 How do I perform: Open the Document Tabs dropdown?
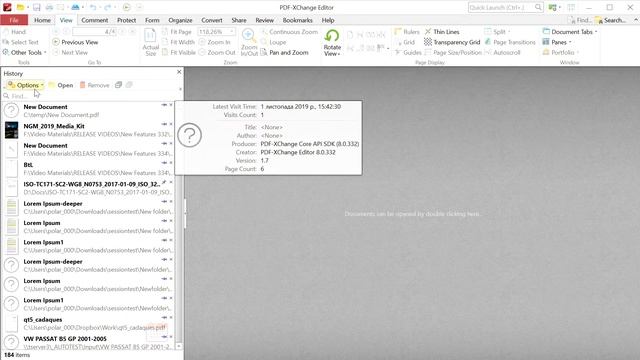pos(570,32)
